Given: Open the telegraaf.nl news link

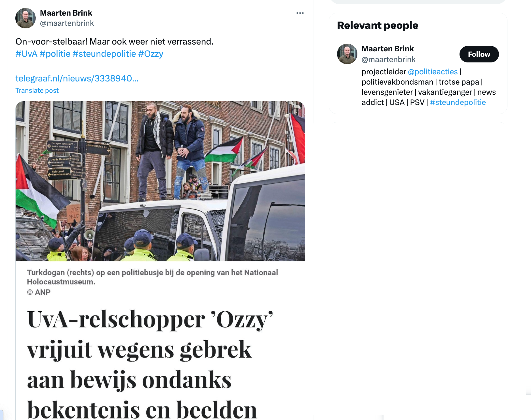Looking at the screenshot, I should (x=77, y=78).
